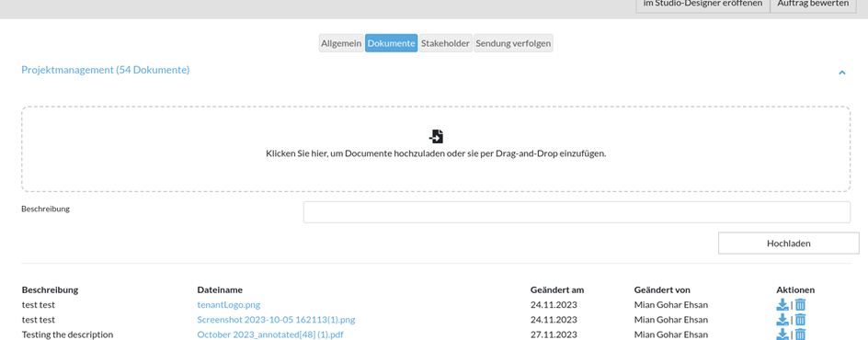Download the Screenshot 2023-10-05 162113(1).png file

(x=782, y=320)
